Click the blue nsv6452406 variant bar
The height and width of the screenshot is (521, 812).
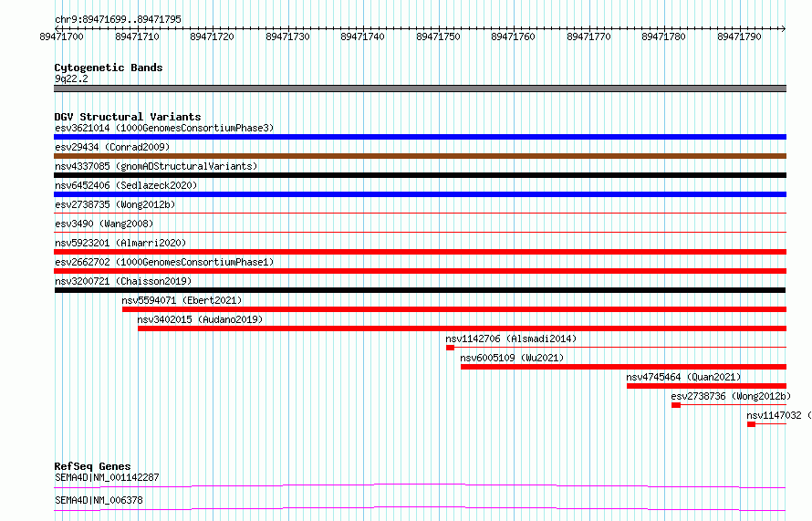(x=420, y=194)
